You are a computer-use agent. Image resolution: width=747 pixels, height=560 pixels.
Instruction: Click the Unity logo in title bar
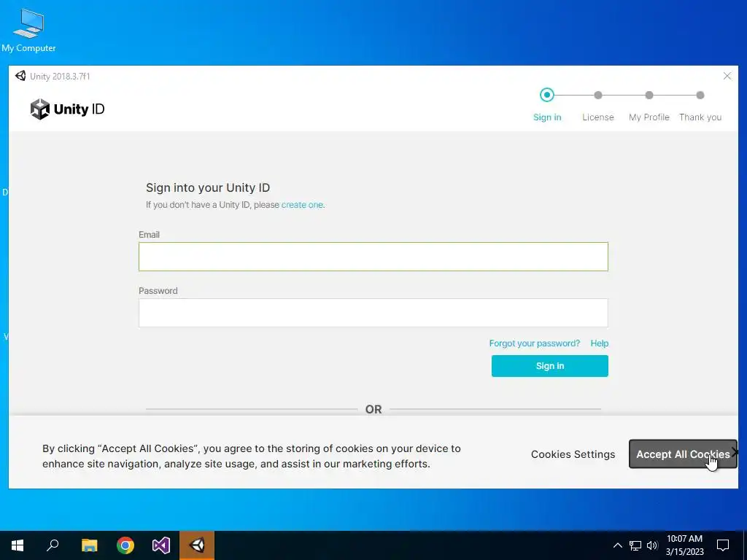tap(20, 76)
